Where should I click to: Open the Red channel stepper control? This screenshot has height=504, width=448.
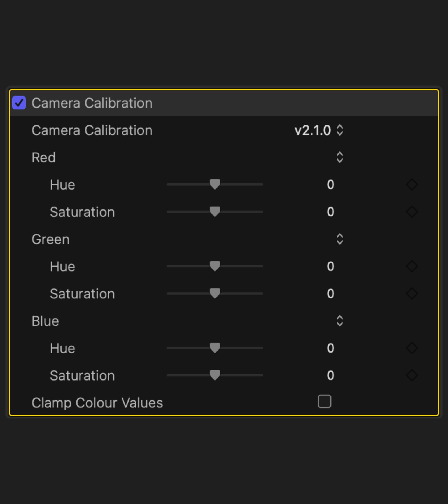pos(340,157)
